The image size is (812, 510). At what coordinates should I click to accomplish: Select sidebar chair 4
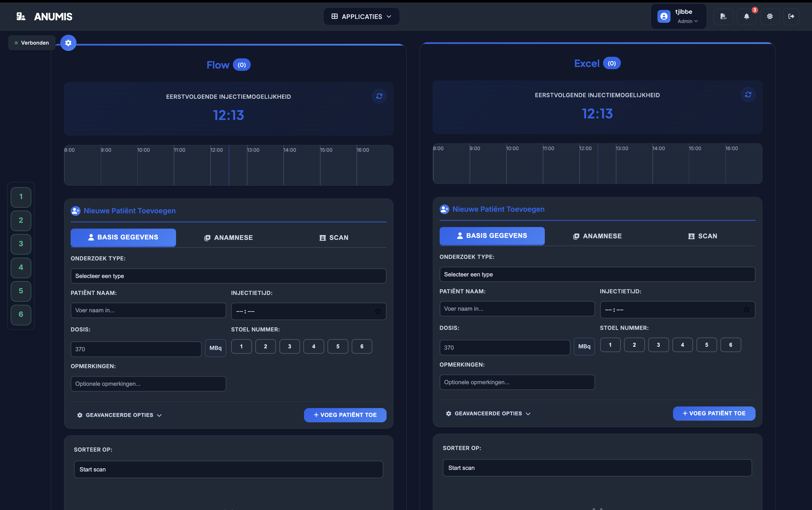click(21, 268)
